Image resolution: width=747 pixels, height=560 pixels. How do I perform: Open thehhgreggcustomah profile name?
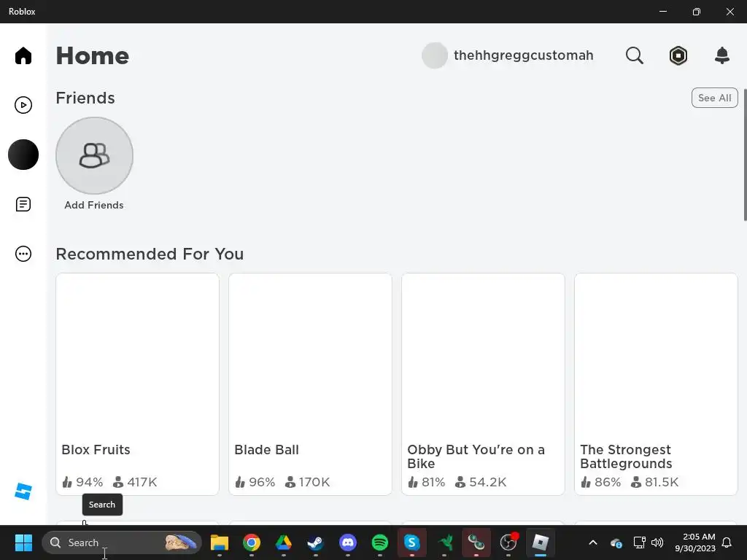(523, 55)
